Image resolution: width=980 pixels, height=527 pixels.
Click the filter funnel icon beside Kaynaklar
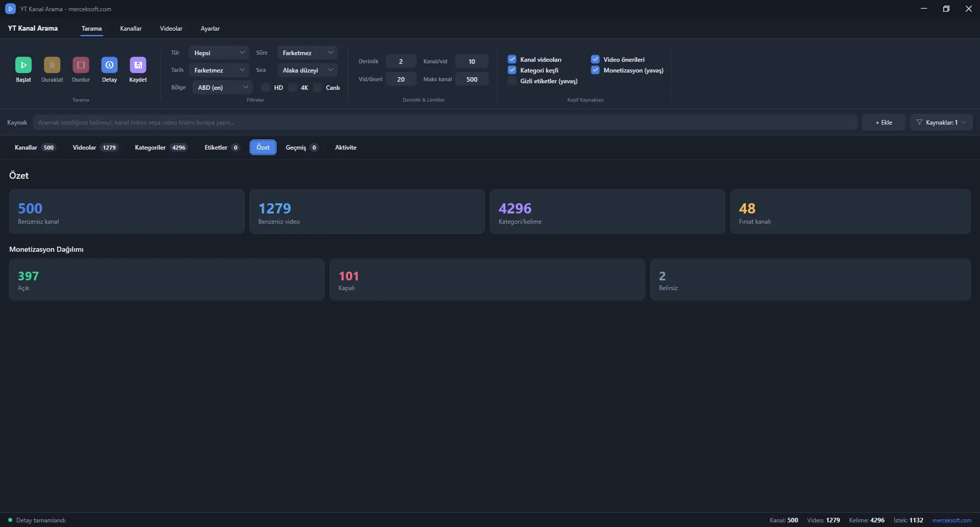coord(919,122)
